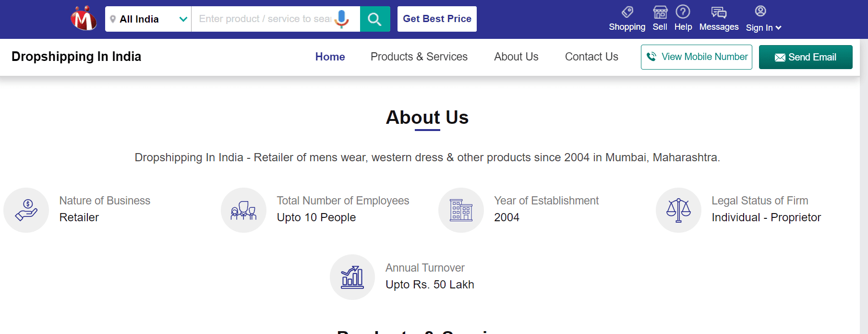Activate voice search microphone icon

(341, 19)
